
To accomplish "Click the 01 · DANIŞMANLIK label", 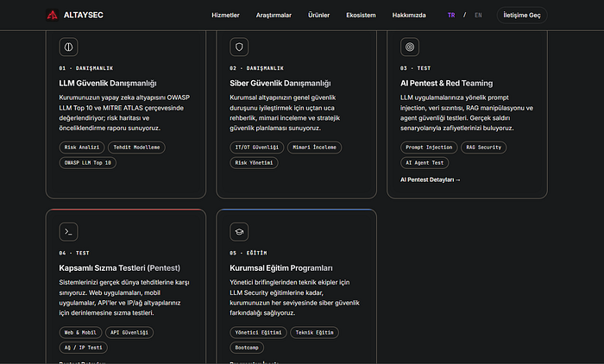I will click(86, 68).
